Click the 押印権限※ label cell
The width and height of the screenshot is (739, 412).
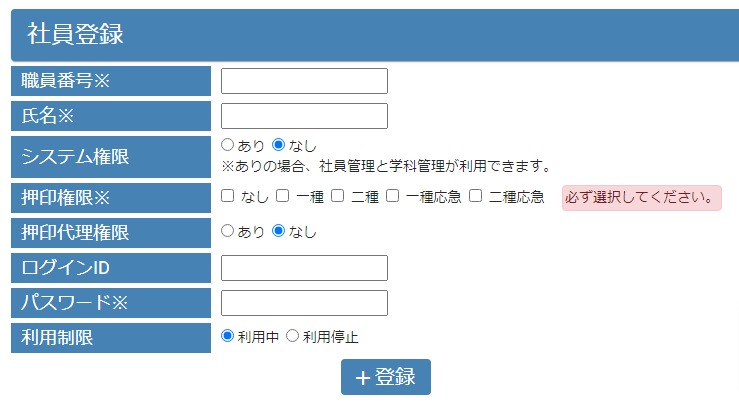click(111, 197)
